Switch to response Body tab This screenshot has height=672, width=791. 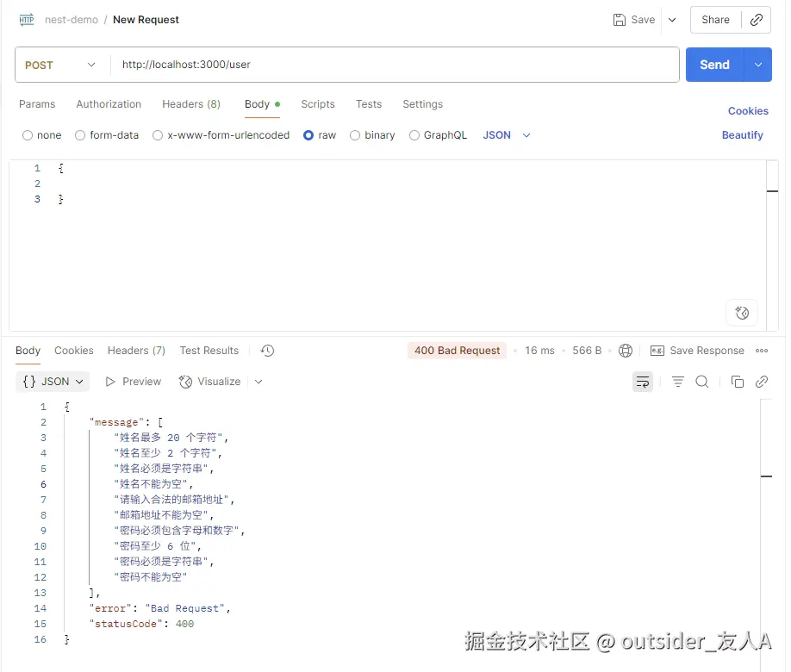pos(28,351)
